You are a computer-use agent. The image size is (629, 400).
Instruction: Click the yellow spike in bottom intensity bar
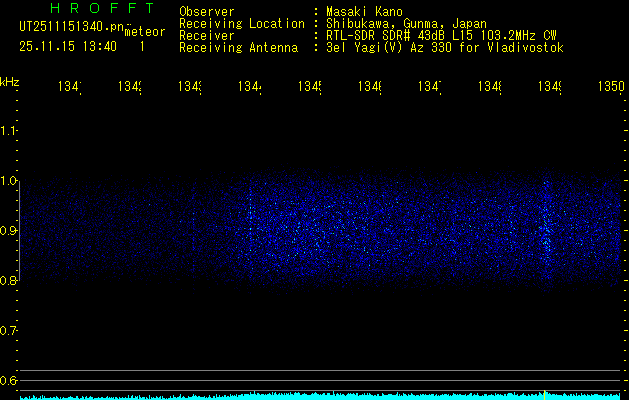[x=544, y=394]
